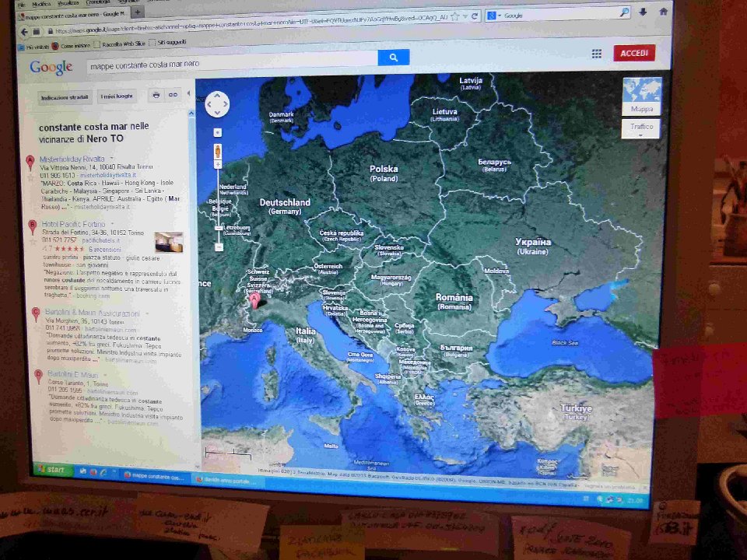Zoom out with the minus button
747x560 pixels.
[x=218, y=247]
